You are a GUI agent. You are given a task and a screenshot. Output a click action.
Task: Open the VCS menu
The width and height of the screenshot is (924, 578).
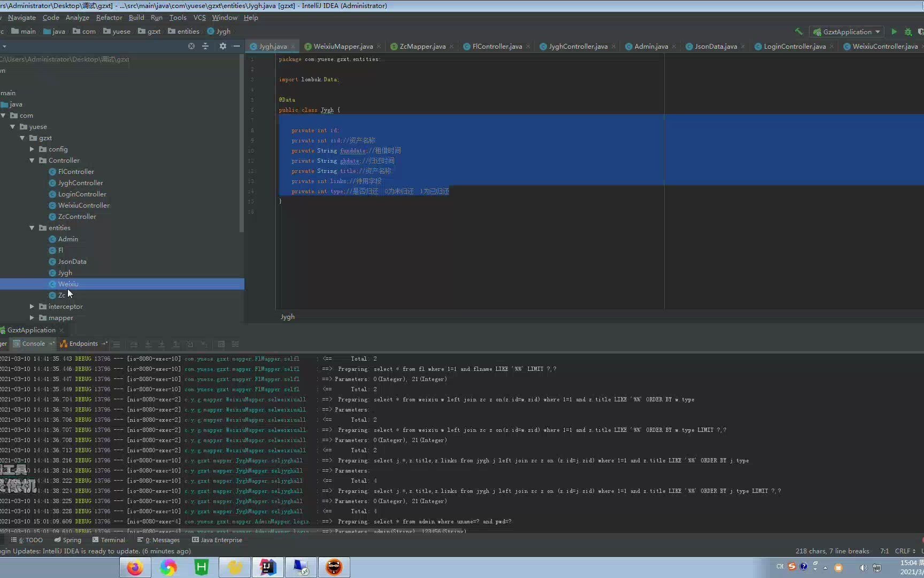[x=199, y=18]
